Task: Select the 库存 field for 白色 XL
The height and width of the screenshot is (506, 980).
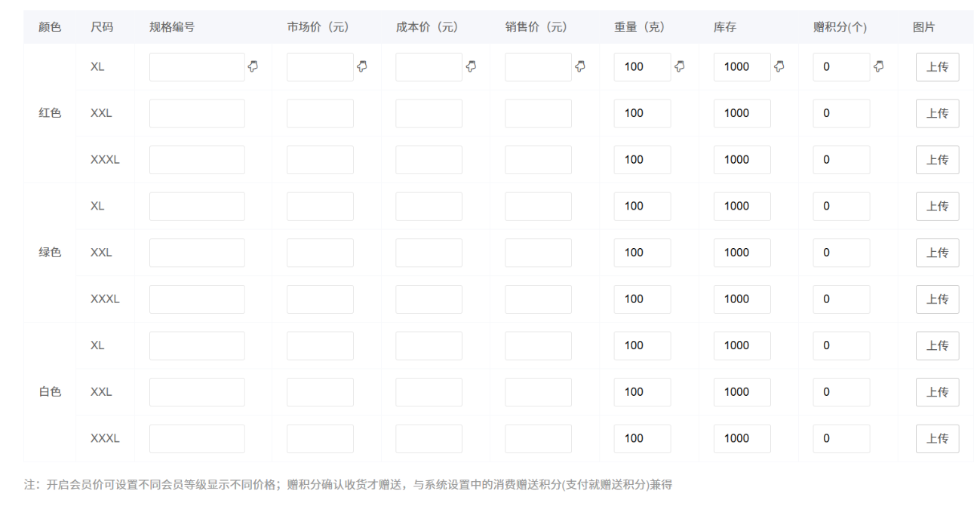Action: pos(742,345)
